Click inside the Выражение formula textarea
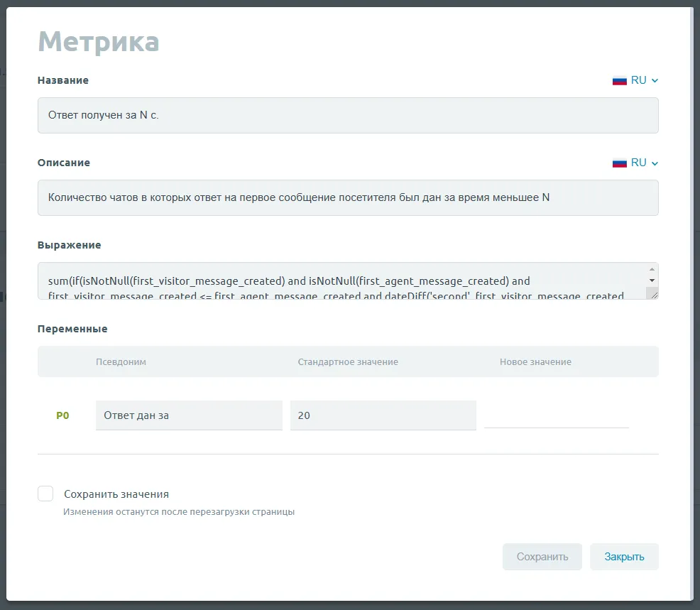 point(341,281)
